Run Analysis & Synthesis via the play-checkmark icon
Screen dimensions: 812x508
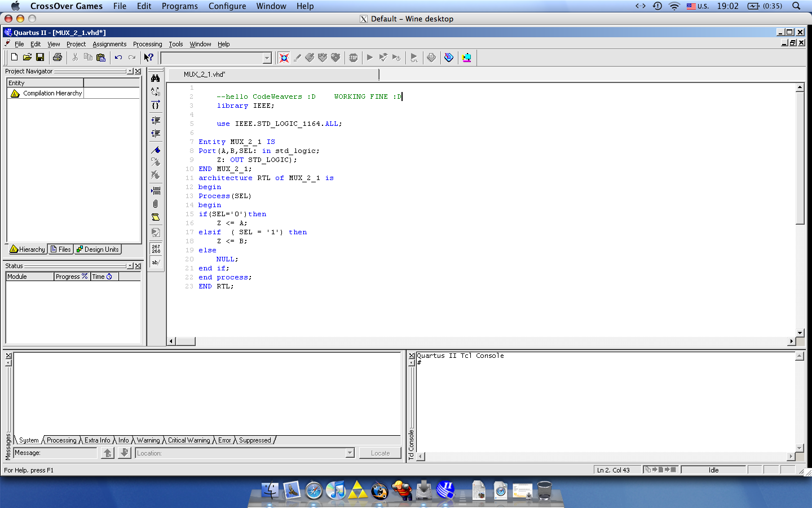click(383, 57)
